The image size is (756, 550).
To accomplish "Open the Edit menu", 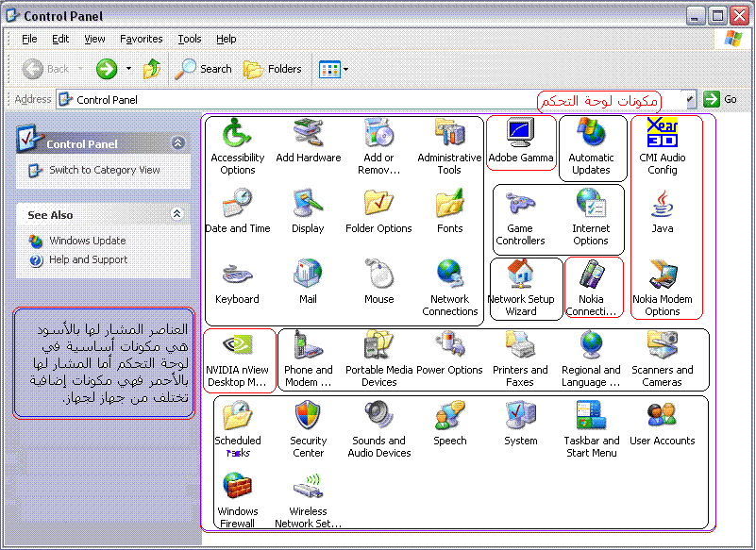I will [60, 39].
